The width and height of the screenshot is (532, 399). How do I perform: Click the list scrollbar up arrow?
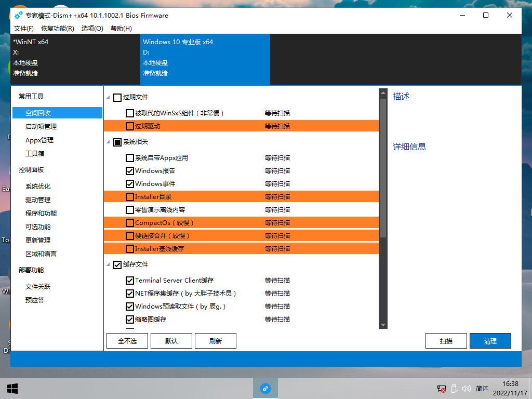[383, 93]
